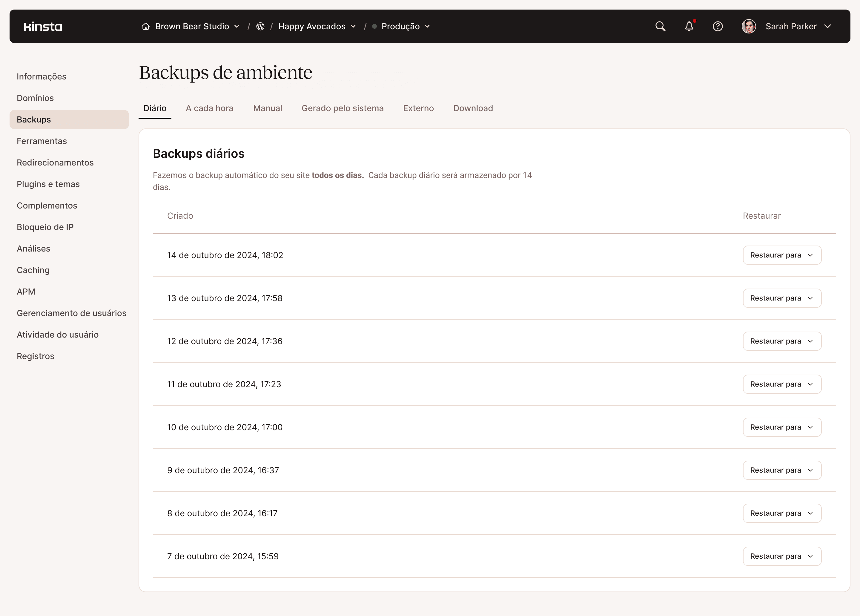Click Sarah Parker's profile avatar
This screenshot has width=860, height=616.
[x=749, y=26]
